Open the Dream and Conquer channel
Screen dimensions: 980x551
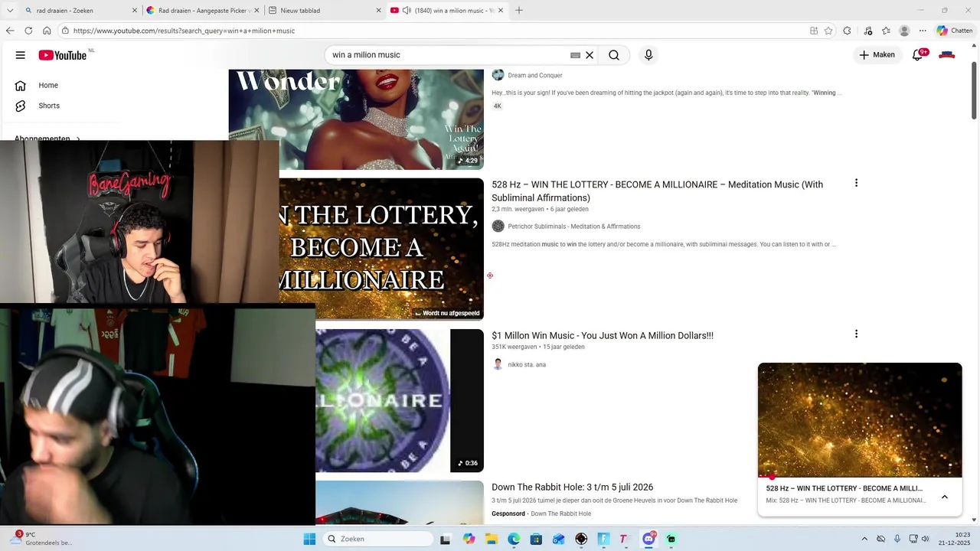pyautogui.click(x=535, y=75)
